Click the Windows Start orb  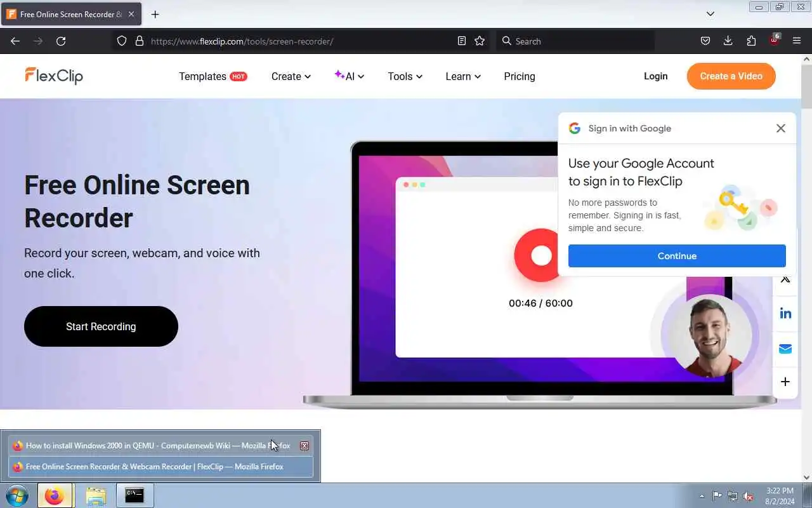[x=17, y=495]
